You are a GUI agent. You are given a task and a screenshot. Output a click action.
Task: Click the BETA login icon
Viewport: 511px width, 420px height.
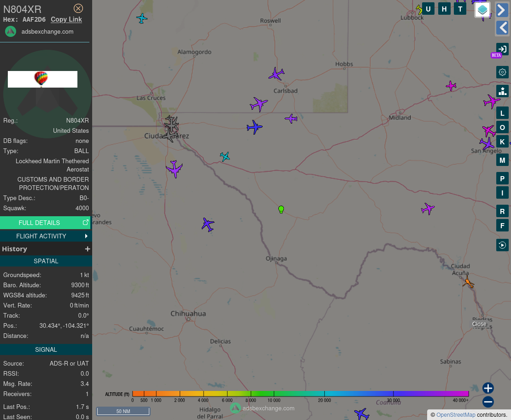502,50
